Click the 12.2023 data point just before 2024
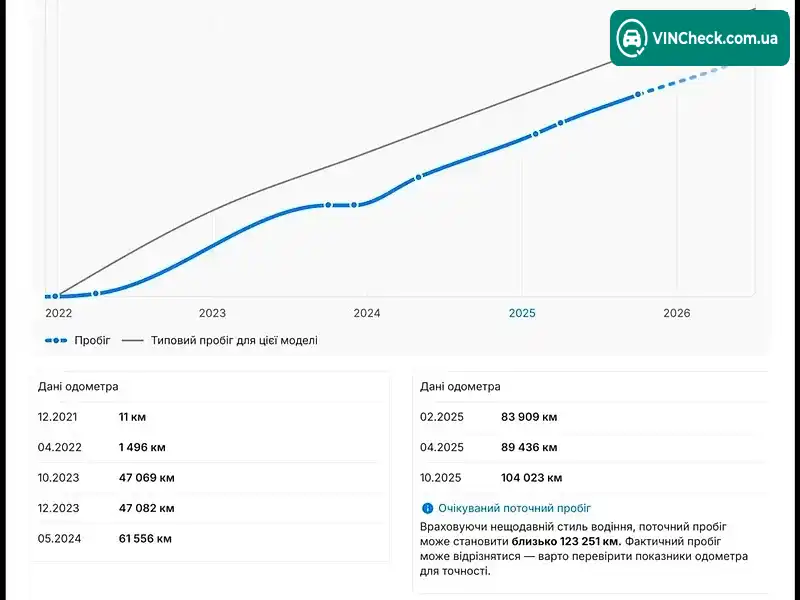This screenshot has width=800, height=600. click(355, 205)
